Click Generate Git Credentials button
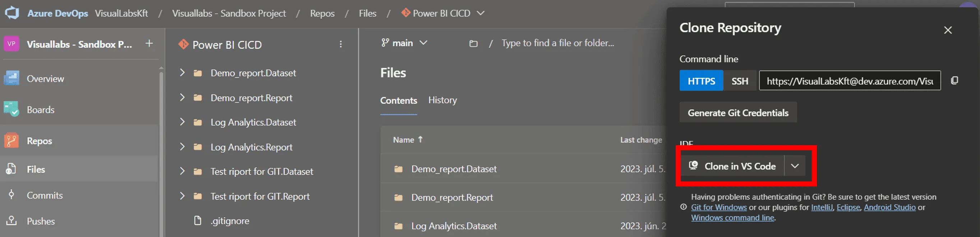 pos(738,113)
